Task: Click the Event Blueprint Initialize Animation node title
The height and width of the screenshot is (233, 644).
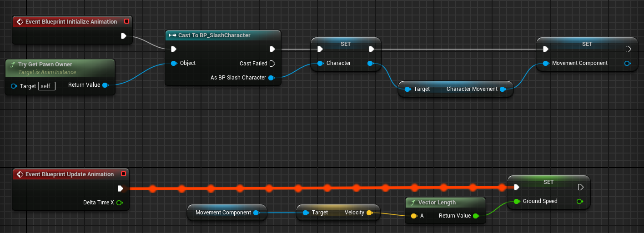Action: 71,21
